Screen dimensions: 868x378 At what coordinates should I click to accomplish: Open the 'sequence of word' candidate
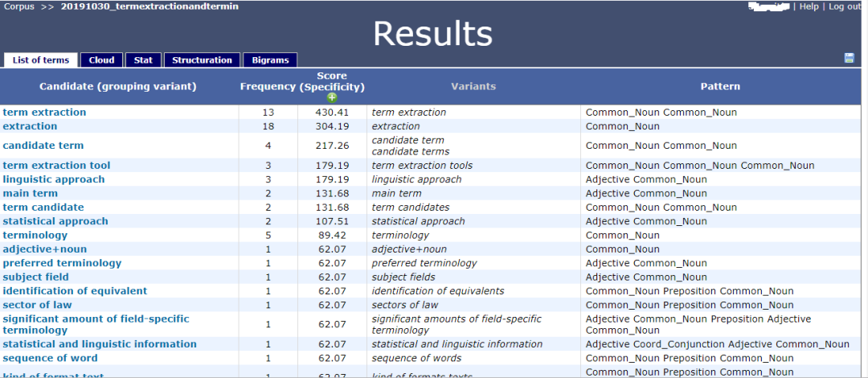tap(50, 358)
